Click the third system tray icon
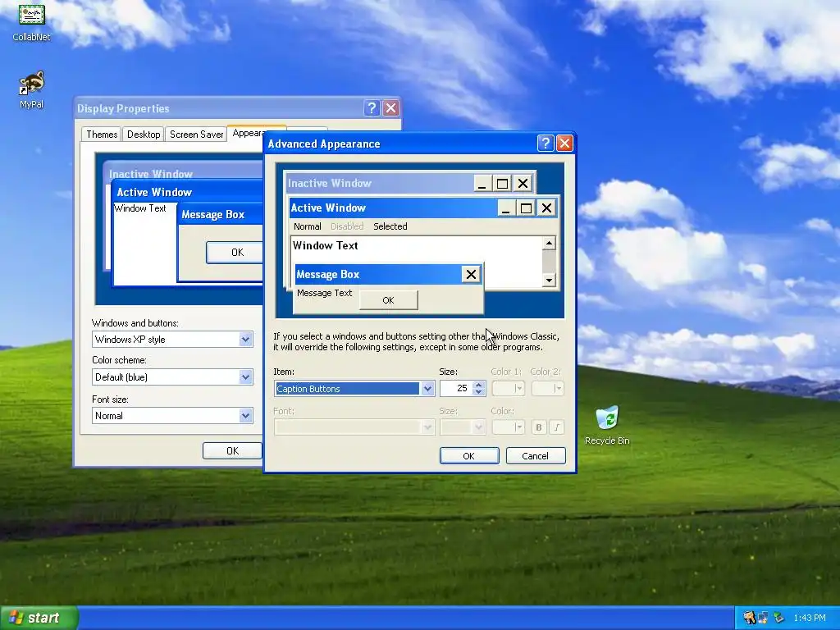The image size is (840, 630). pos(779,618)
